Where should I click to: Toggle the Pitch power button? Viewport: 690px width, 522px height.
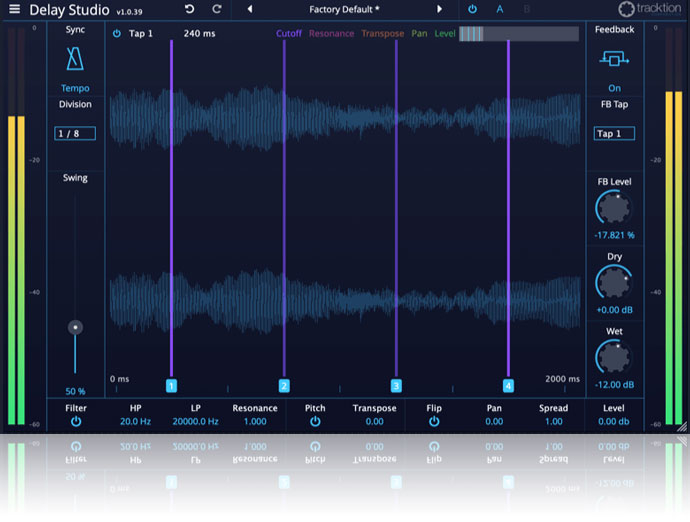315,422
